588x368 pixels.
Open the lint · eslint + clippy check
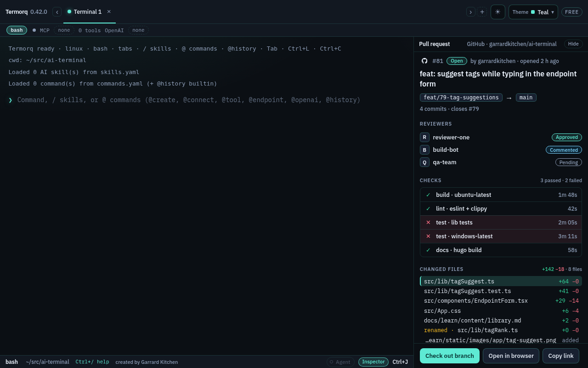point(501,208)
